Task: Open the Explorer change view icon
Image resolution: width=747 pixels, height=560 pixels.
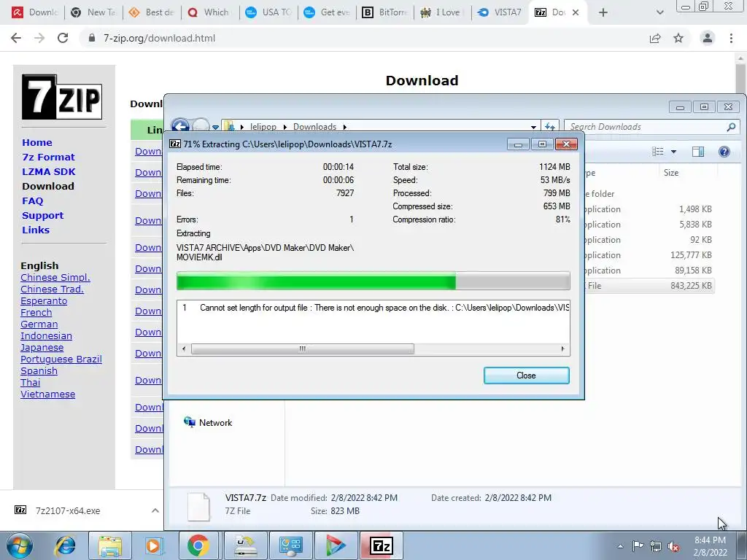Action: click(x=658, y=152)
